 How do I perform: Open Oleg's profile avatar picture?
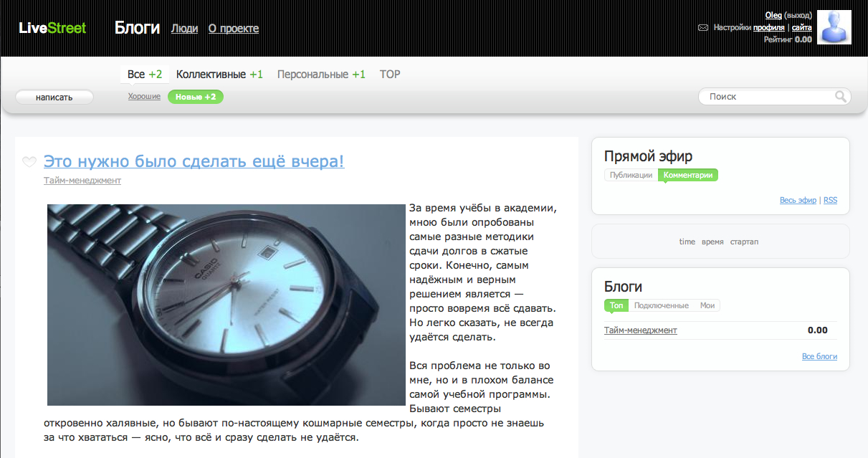834,27
